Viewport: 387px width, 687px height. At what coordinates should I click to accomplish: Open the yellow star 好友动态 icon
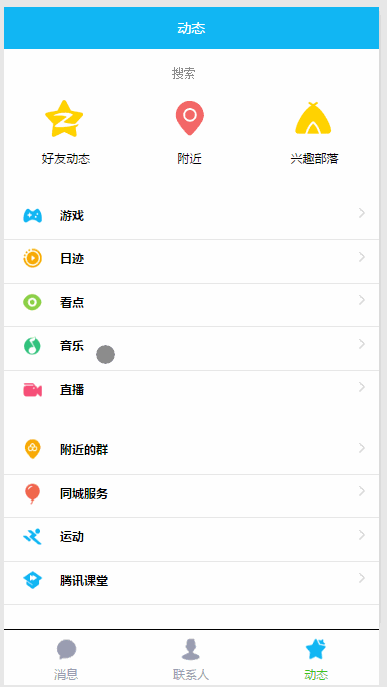[x=64, y=118]
